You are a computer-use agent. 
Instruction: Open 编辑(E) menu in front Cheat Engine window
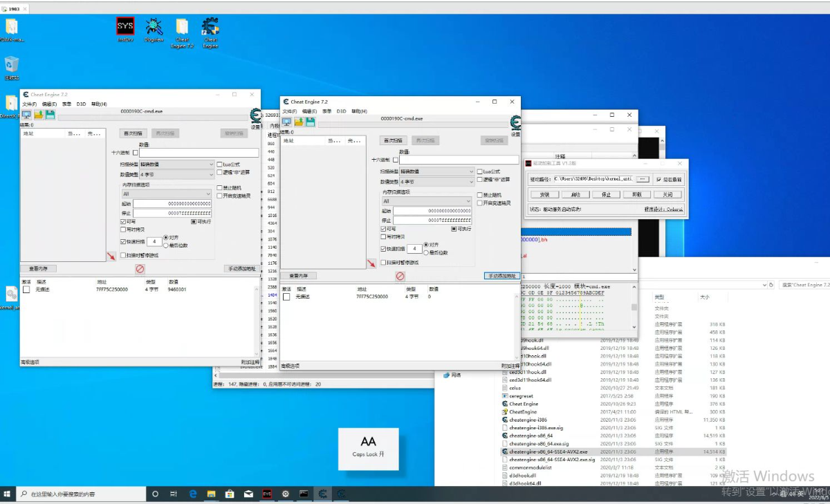(308, 111)
